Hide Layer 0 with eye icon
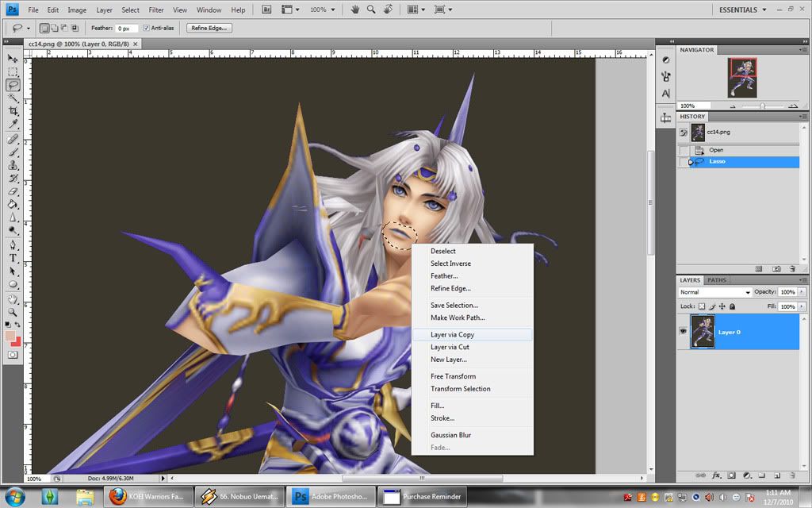 [x=684, y=332]
